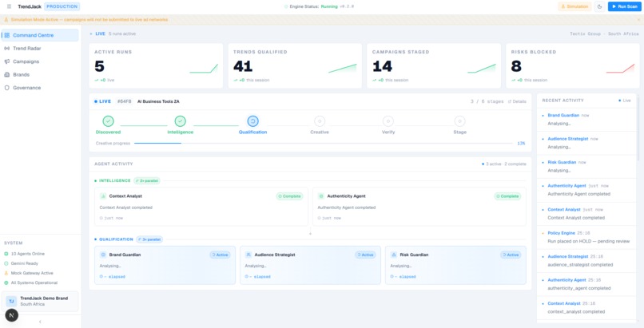Click the Simulation mode badge
644x328 pixels.
[574, 6]
